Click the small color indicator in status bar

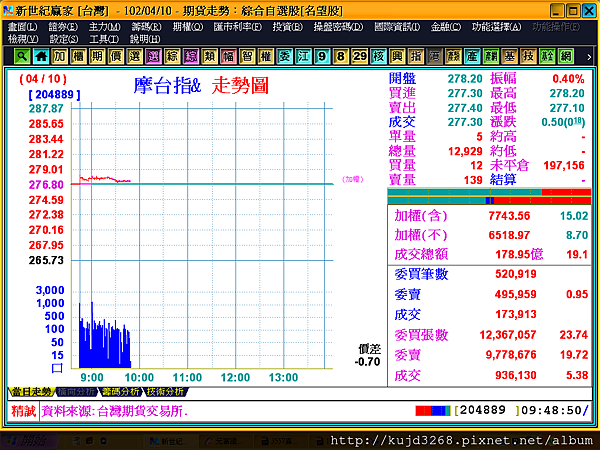pos(433,411)
